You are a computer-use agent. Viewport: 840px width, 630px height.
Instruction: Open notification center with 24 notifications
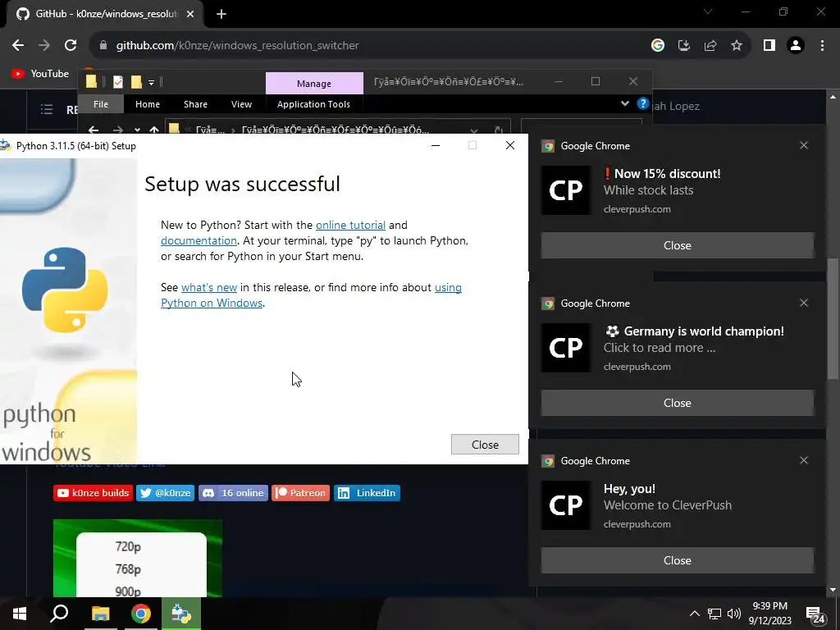pyautogui.click(x=815, y=614)
